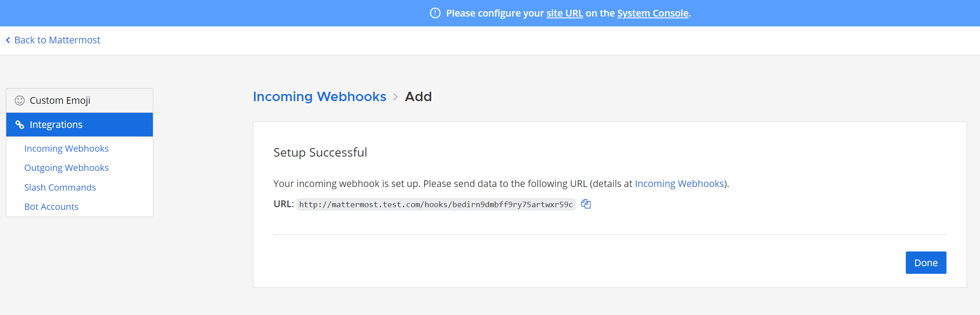
Task: Open the Incoming Webhooks details link in text
Action: pyautogui.click(x=679, y=183)
